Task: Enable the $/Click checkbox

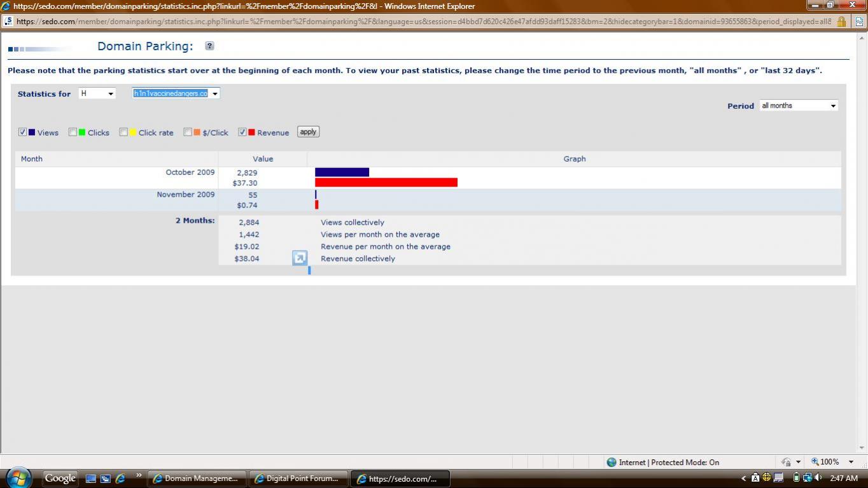Action: [188, 132]
